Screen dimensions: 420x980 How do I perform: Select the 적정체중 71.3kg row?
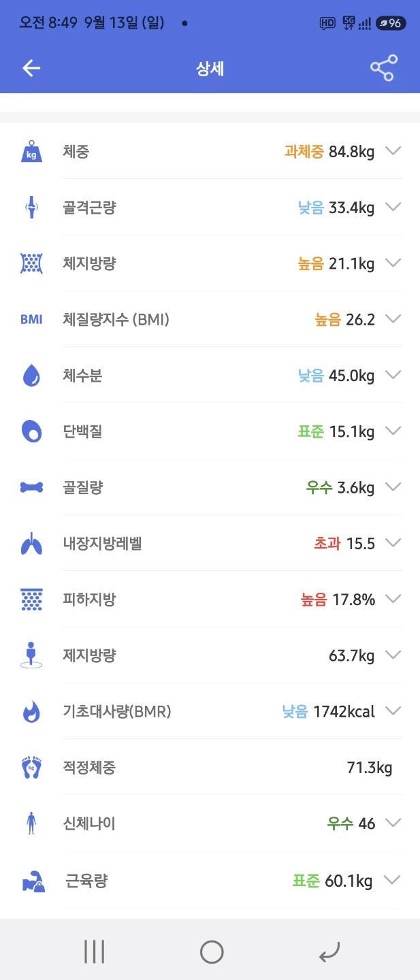(x=210, y=768)
